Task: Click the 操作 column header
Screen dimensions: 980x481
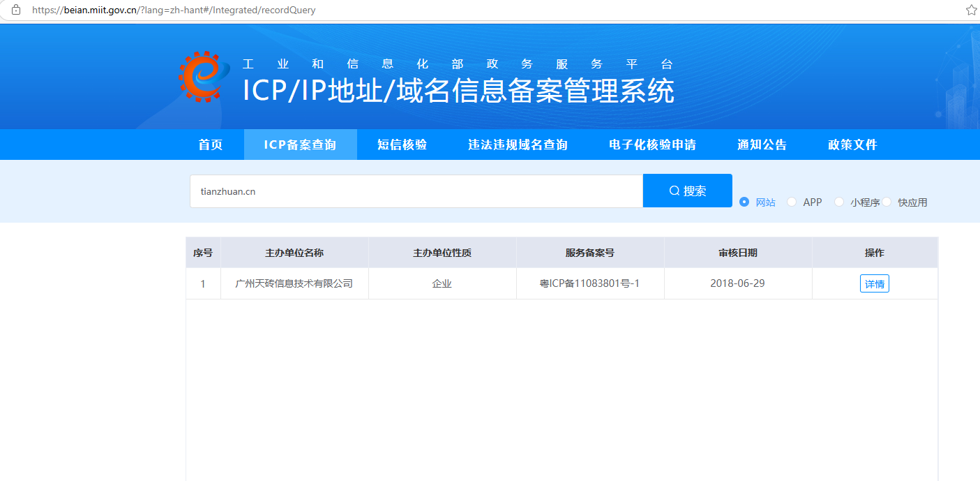Action: [875, 253]
